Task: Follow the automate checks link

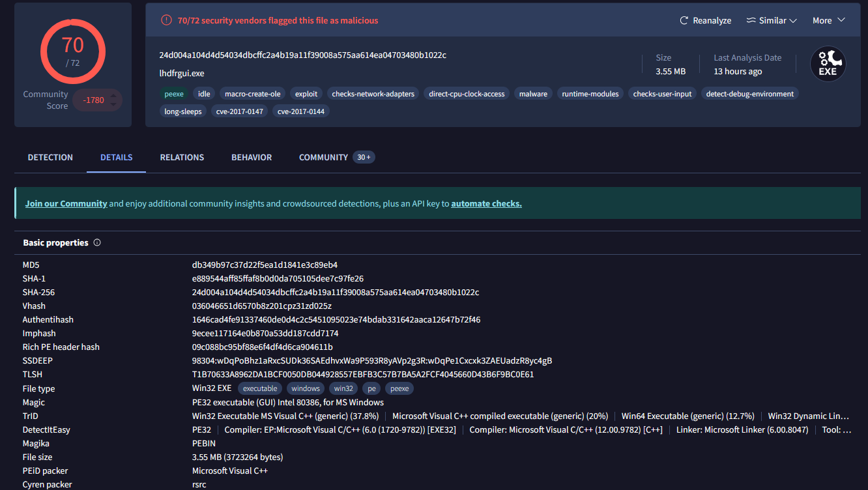Action: [x=486, y=203]
